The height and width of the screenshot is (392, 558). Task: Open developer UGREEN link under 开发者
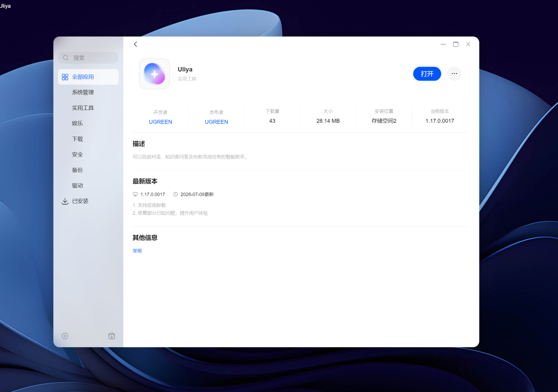(161, 122)
